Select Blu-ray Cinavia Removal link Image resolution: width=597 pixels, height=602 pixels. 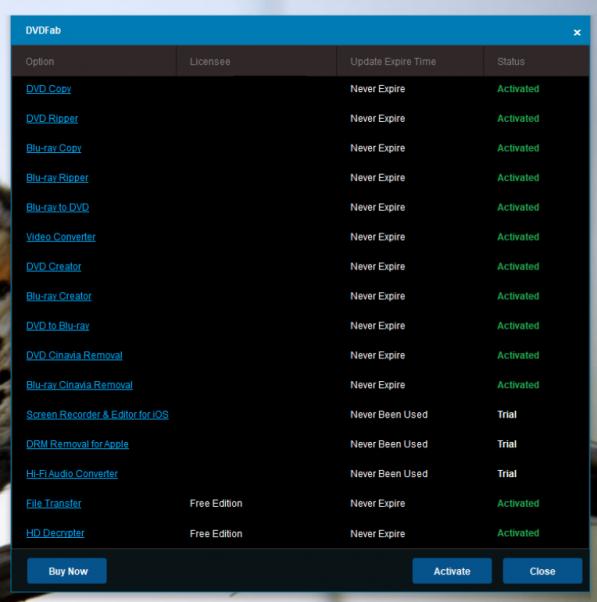tap(79, 385)
